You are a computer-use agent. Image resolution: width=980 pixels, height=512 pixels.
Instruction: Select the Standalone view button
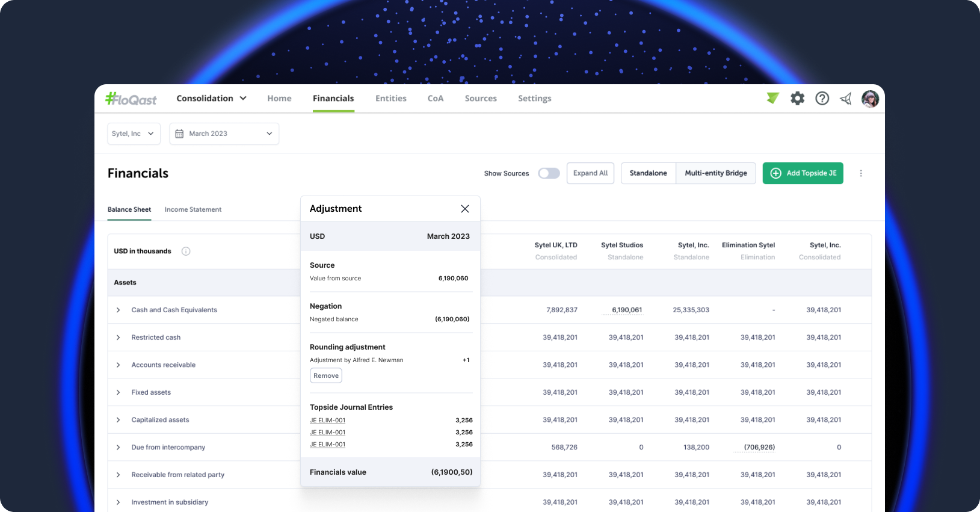(x=649, y=173)
